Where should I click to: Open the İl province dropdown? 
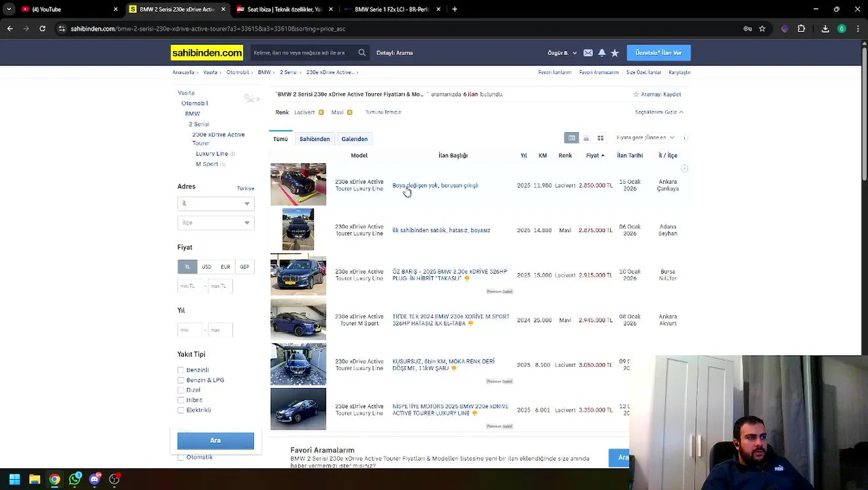[216, 203]
